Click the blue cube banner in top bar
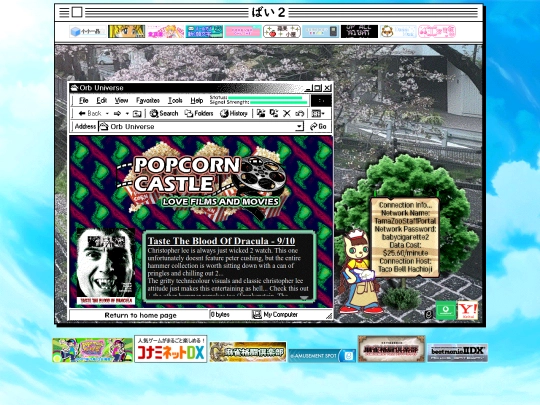Viewport: 540px width, 405px height. pos(88,31)
